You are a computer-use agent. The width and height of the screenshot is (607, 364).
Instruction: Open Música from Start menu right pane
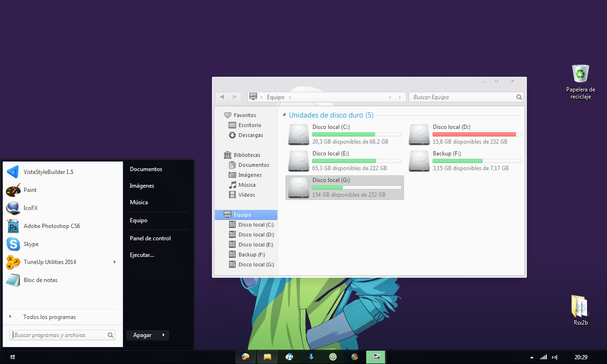139,202
